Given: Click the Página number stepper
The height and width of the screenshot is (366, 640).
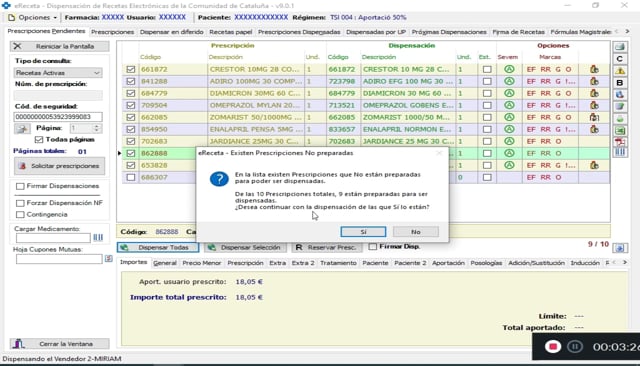Looking at the screenshot, I should pos(96,129).
